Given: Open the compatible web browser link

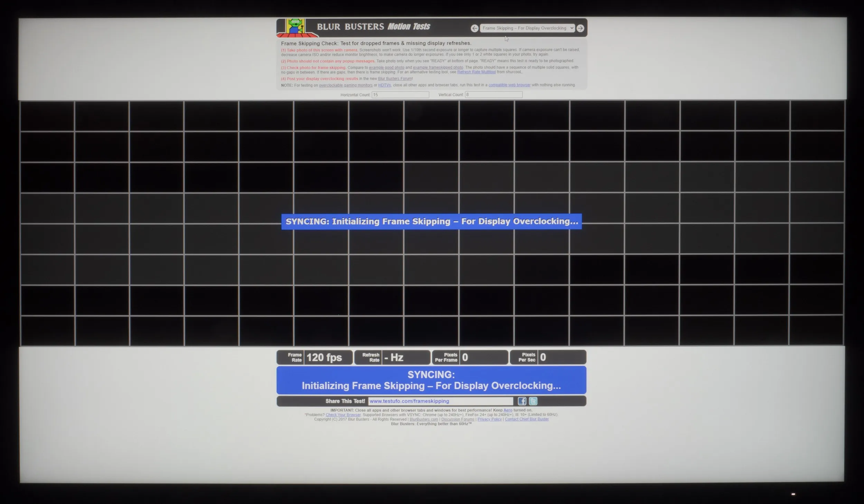Looking at the screenshot, I should (509, 85).
